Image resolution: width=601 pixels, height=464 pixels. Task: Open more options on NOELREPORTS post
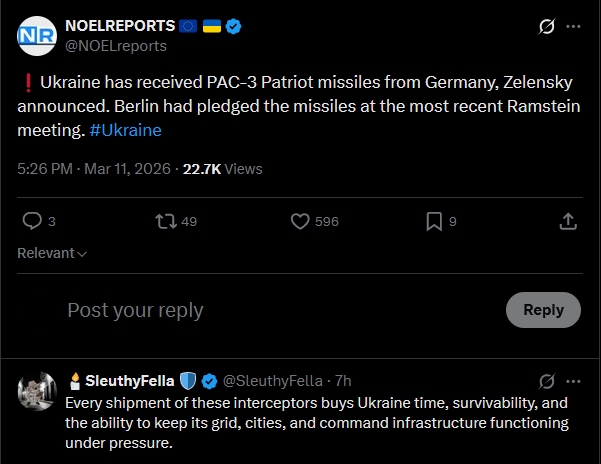tap(572, 27)
